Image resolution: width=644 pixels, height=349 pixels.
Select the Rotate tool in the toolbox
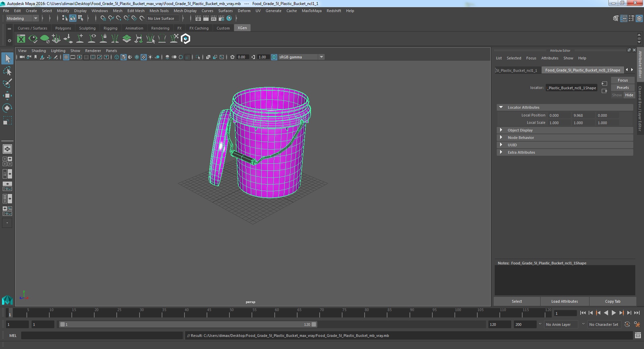(7, 108)
